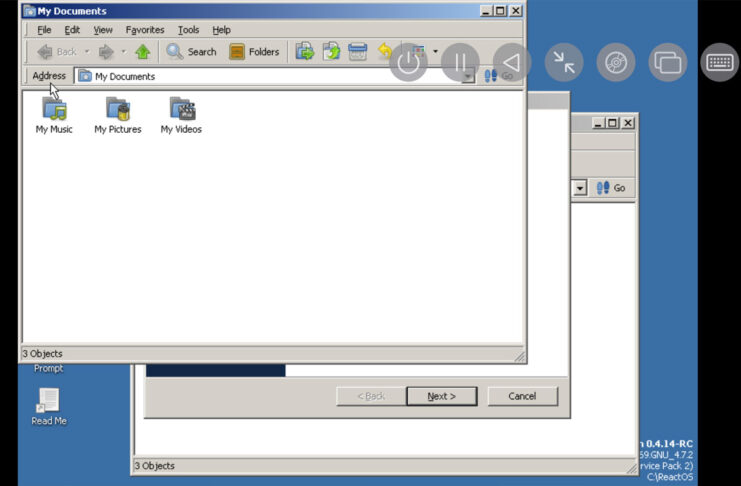Click the Prompt desktop shortcut label
Viewport: 741px width, 486px height.
(48, 368)
